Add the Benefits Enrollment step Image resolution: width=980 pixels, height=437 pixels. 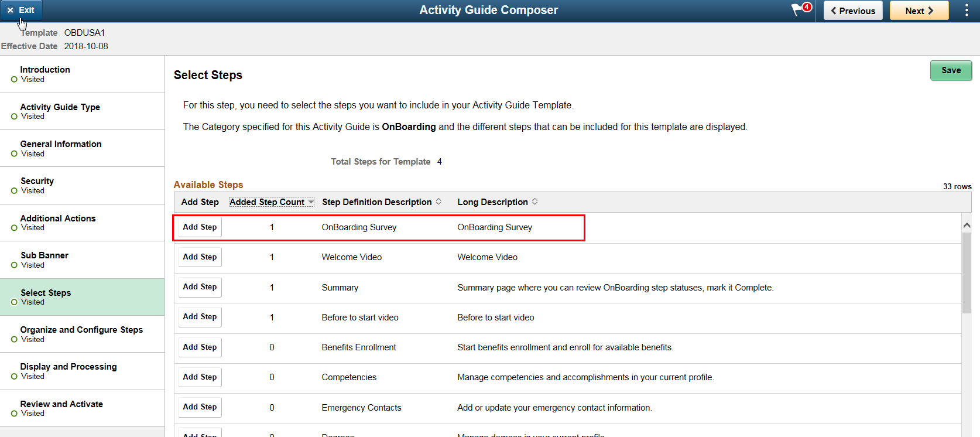pyautogui.click(x=200, y=347)
